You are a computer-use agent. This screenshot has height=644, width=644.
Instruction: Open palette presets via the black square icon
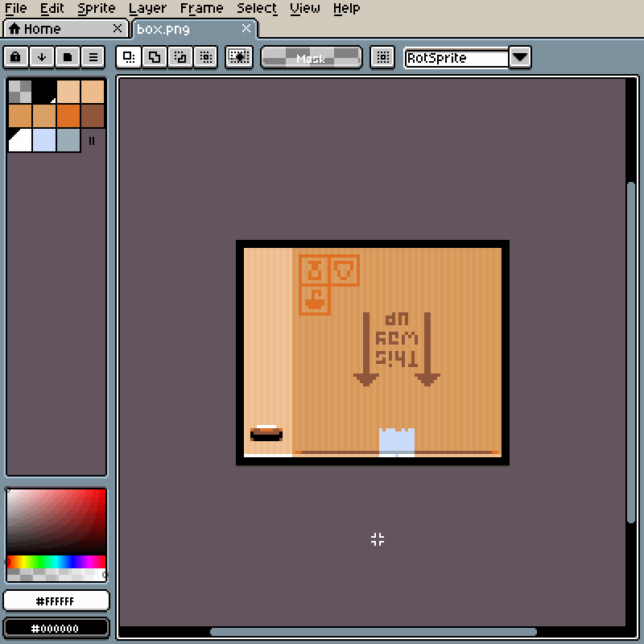coord(68,57)
